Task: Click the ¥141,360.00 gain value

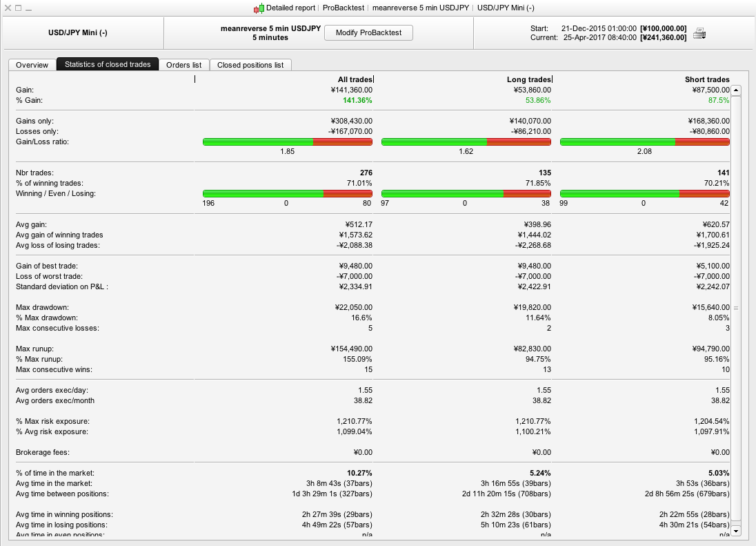Action: [352, 90]
